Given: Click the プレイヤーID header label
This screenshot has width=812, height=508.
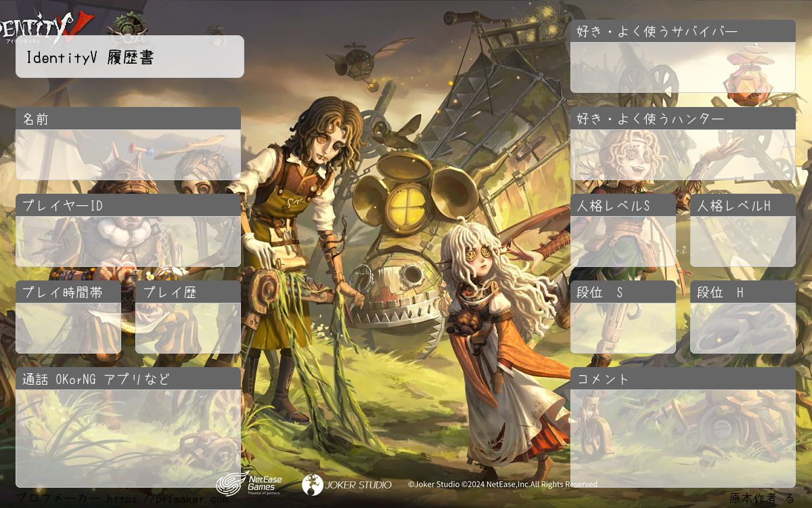Looking at the screenshot, I should pyautogui.click(x=128, y=205).
